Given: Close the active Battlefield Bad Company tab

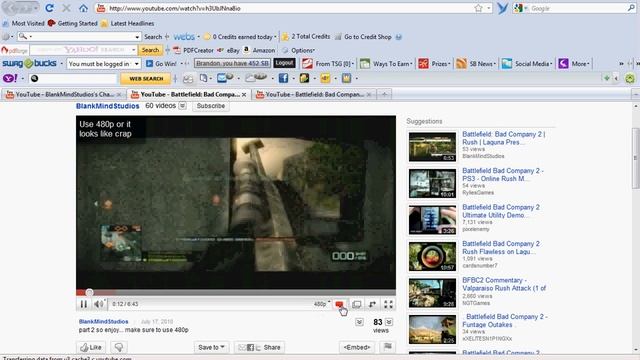Looking at the screenshot, I should click(x=244, y=95).
